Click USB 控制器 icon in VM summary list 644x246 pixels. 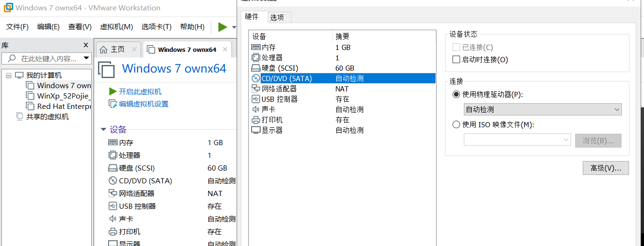point(112,206)
